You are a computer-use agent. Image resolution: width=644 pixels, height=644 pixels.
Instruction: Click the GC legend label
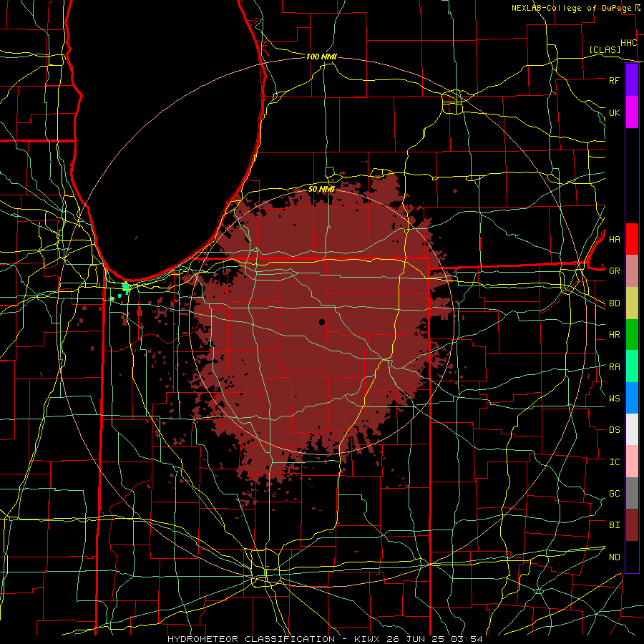coord(615,494)
